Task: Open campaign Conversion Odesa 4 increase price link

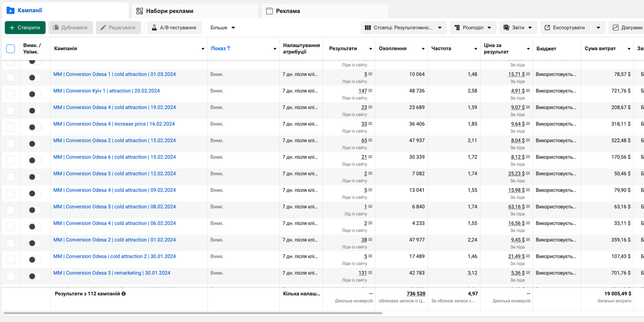Action: [x=114, y=124]
